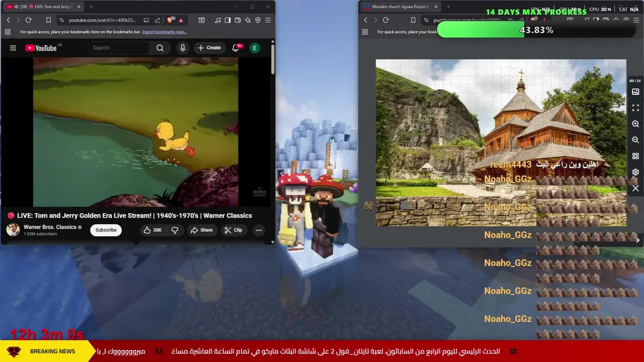Open Warner Bros. Classics channel name link

click(x=50, y=227)
